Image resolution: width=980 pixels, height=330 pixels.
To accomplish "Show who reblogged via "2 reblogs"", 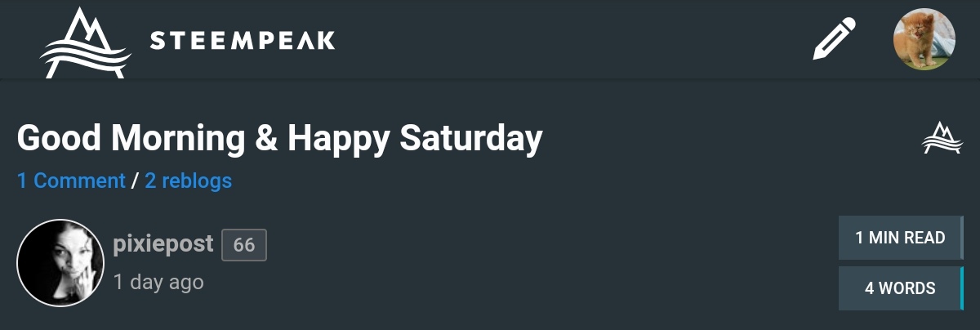I will click(188, 181).
